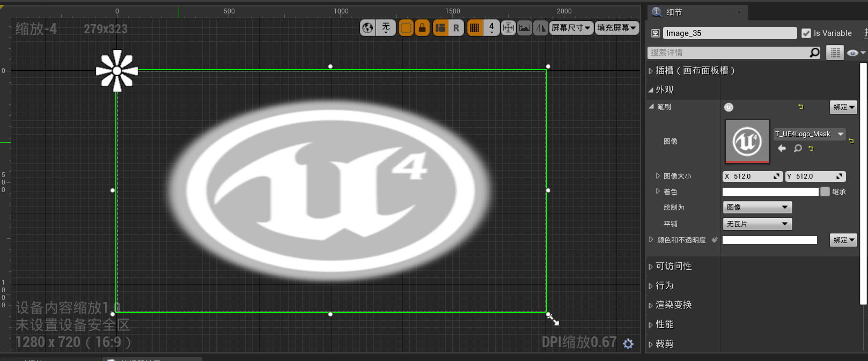Screen dimensions: 868x361
Task: Click reset arrow right of T_UE4Logo_Mask dropdown
Action: tap(851, 141)
